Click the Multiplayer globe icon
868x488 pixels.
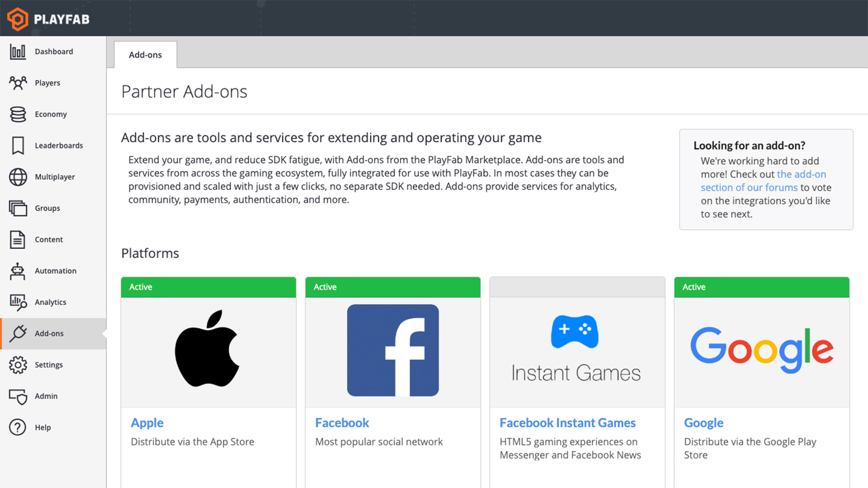click(x=18, y=177)
